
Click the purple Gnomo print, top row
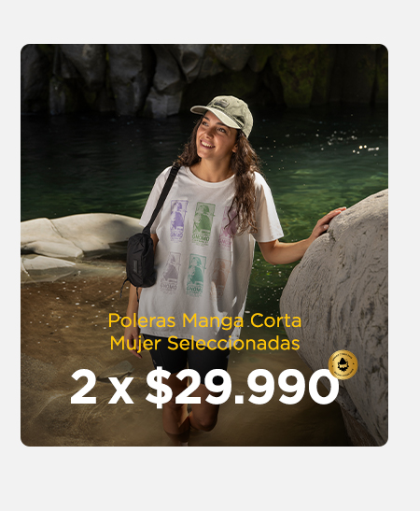point(178,220)
